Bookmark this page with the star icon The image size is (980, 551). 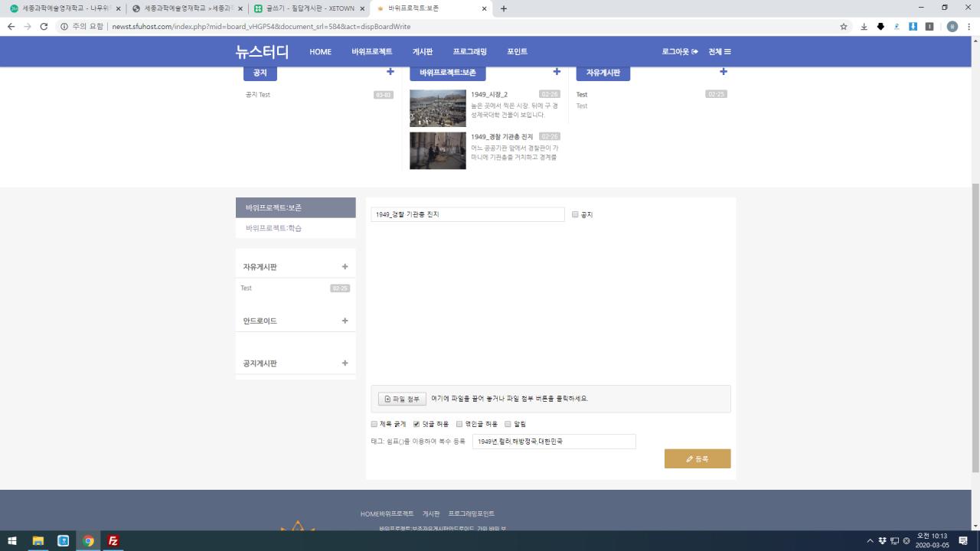pos(844,26)
